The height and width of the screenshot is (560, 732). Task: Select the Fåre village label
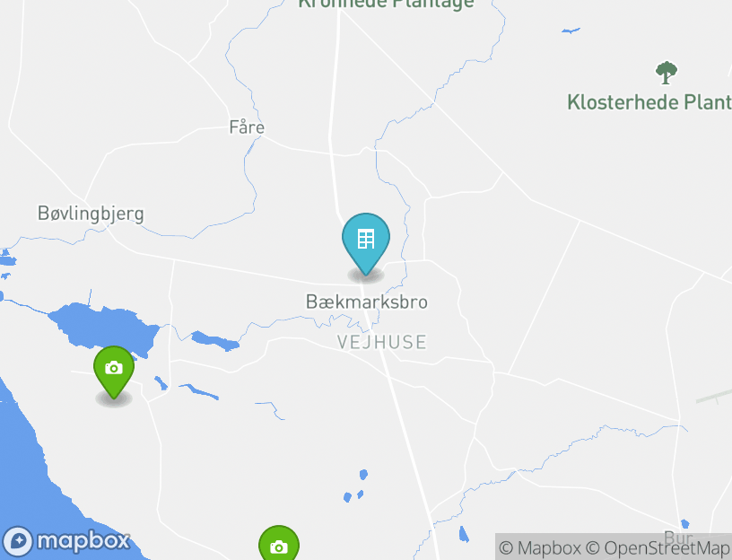point(247,127)
